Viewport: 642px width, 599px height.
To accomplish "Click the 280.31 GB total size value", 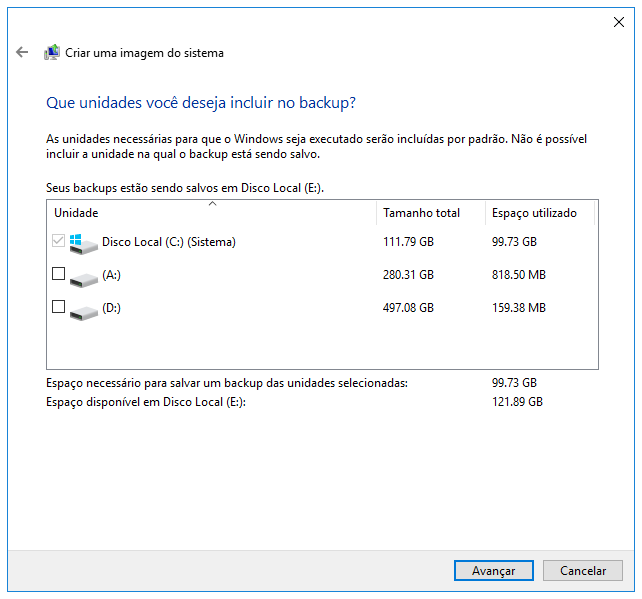I will (408, 275).
